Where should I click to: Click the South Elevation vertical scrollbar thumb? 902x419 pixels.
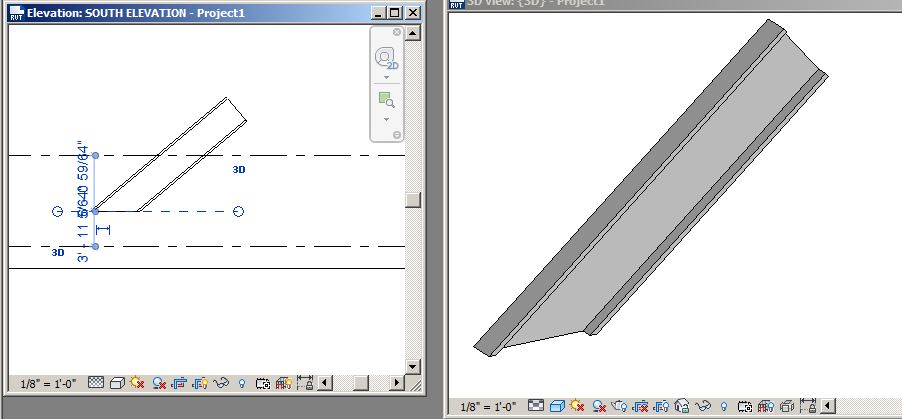(412, 200)
